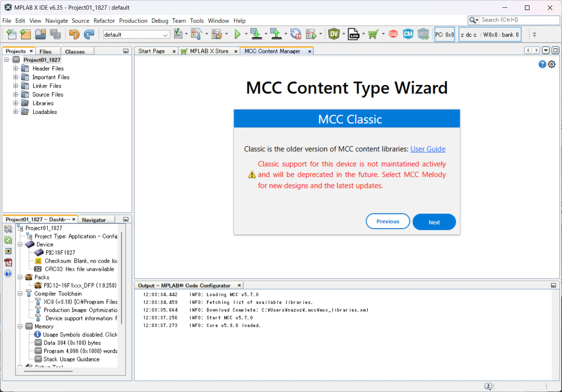Collapse the Packs node in dashboard
Viewport: 562px width, 392px height.
click(20, 277)
